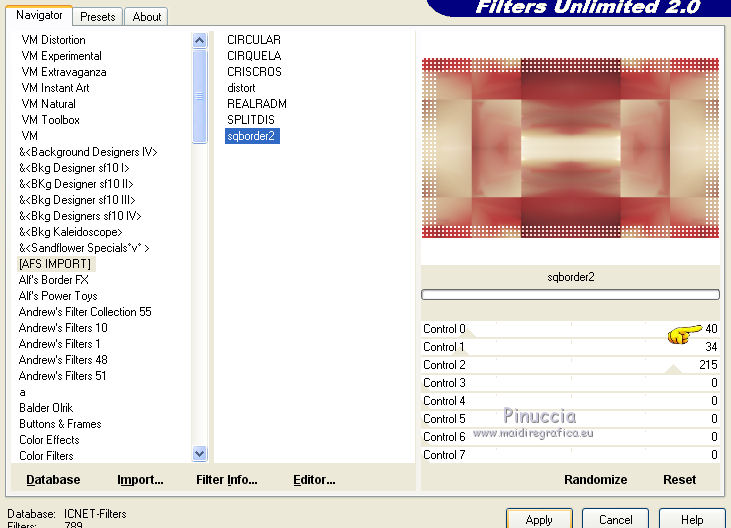The height and width of the screenshot is (528, 731).
Task: Click the Control 4 slider
Action: (570, 401)
